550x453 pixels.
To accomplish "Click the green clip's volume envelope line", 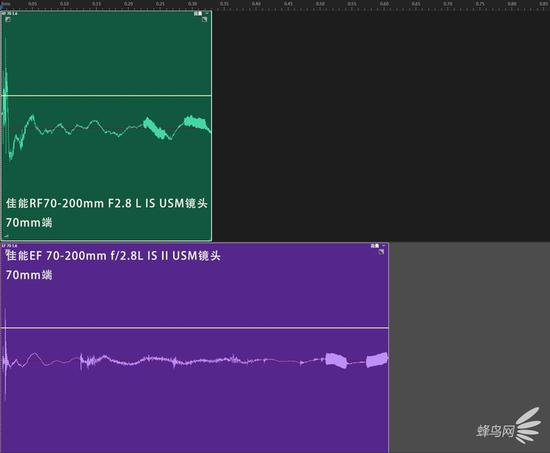I will [107, 95].
